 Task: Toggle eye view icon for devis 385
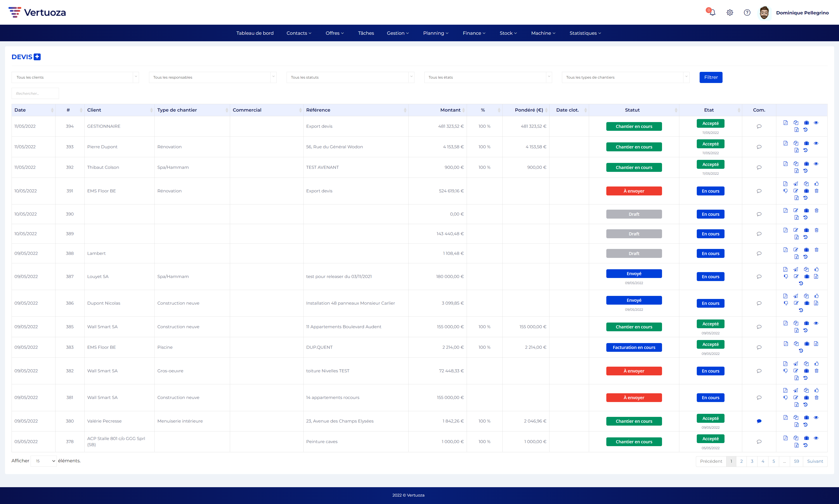pos(816,323)
